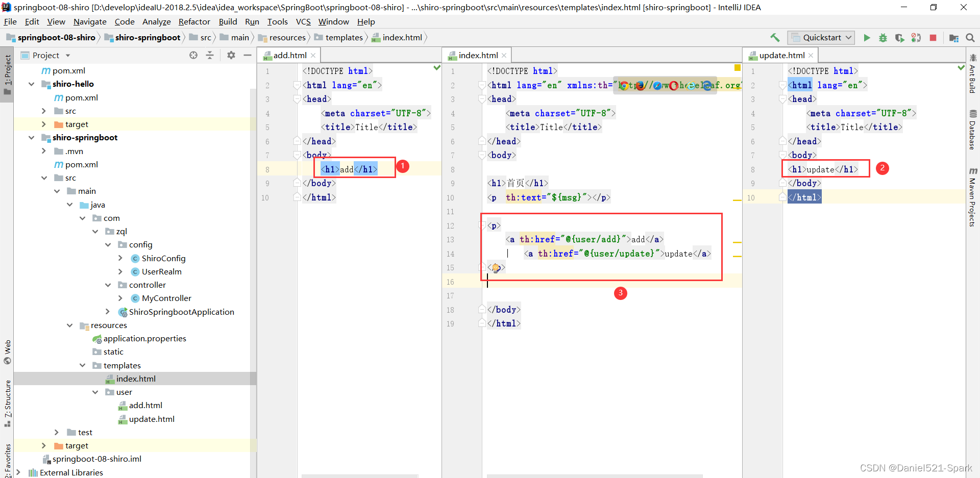Toggle the Project tool window stripe button
Viewport: 980px width, 478px height.
pyautogui.click(x=7, y=74)
